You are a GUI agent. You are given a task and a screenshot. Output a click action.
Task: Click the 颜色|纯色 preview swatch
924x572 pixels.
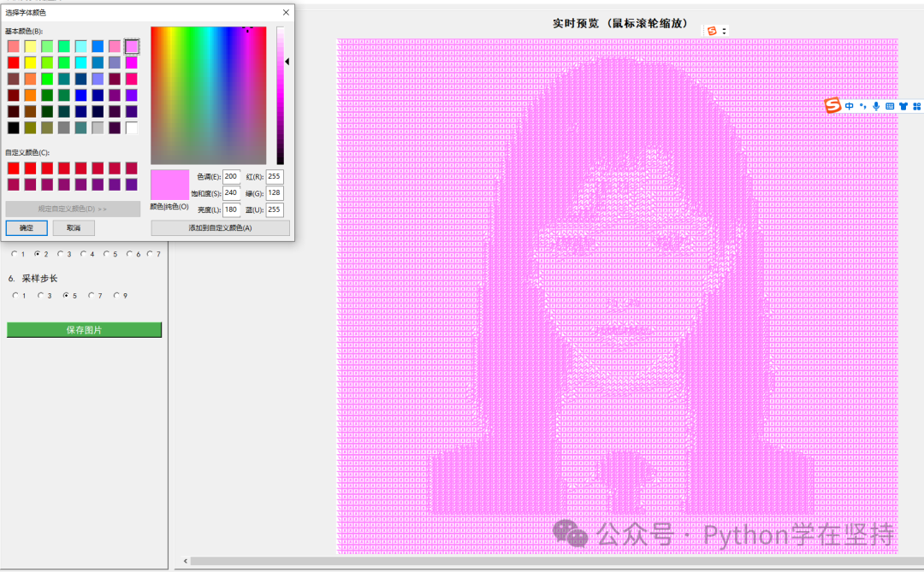pyautogui.click(x=169, y=185)
